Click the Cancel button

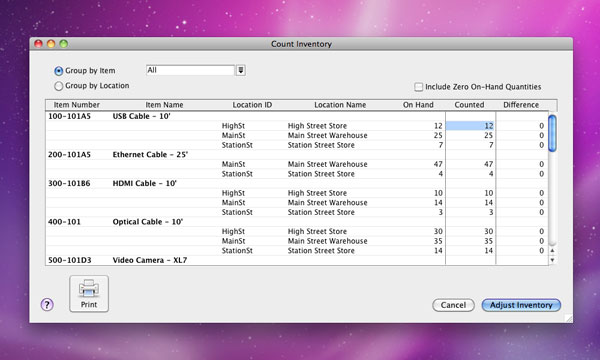pos(453,305)
